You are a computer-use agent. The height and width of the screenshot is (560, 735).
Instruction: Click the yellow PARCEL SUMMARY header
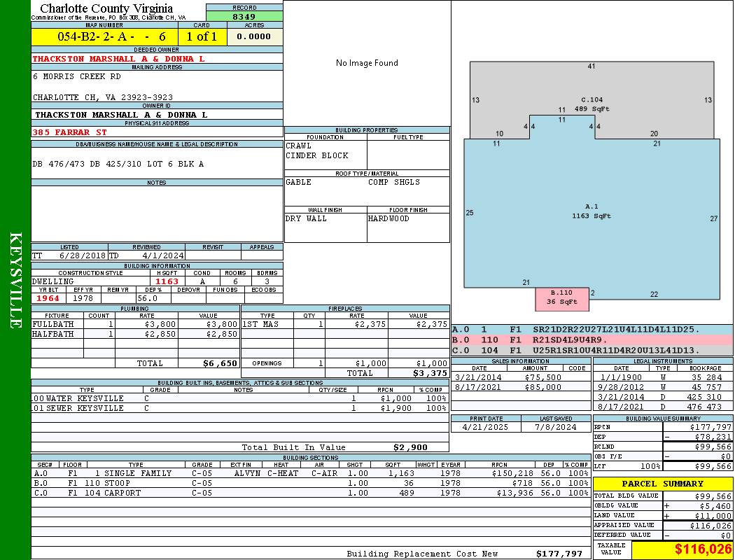coord(662,484)
